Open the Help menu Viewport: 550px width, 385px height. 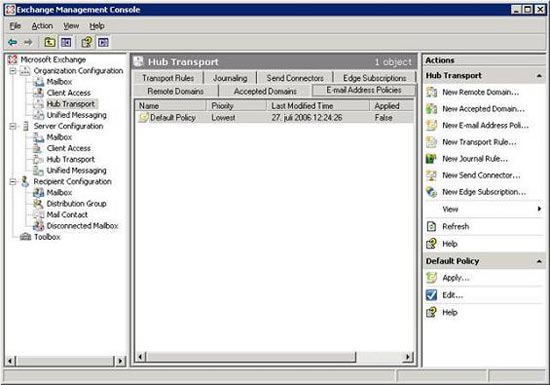point(97,26)
